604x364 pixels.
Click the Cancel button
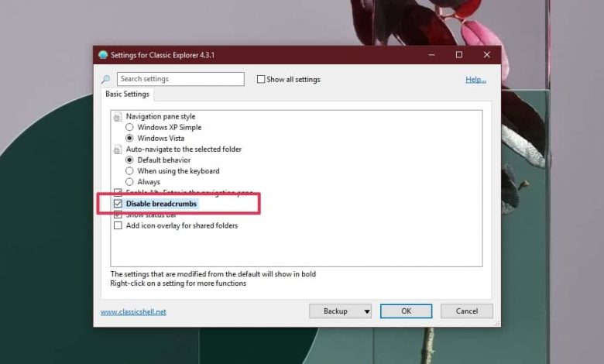466,311
